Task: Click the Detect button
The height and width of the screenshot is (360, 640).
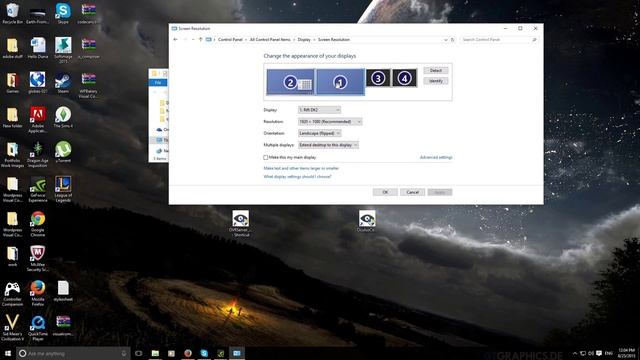Action: click(436, 71)
